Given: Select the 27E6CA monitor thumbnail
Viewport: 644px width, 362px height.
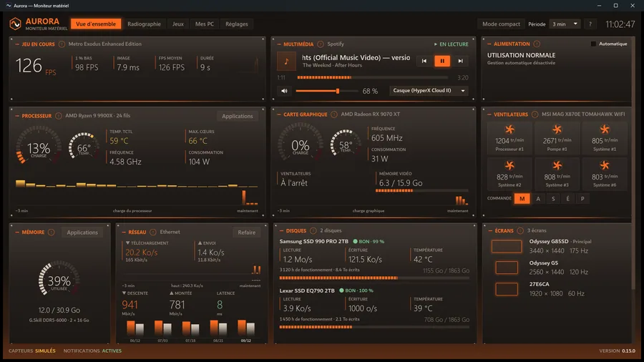Looking at the screenshot, I should pyautogui.click(x=507, y=289).
